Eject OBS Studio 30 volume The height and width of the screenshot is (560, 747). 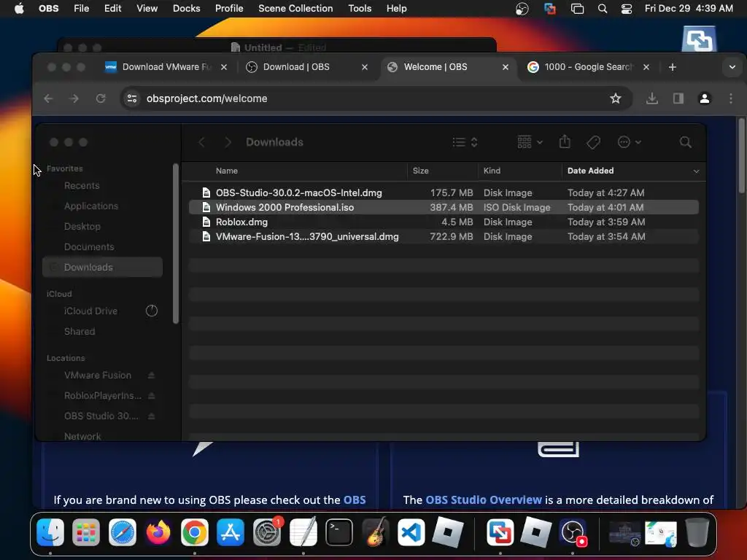coord(151,416)
